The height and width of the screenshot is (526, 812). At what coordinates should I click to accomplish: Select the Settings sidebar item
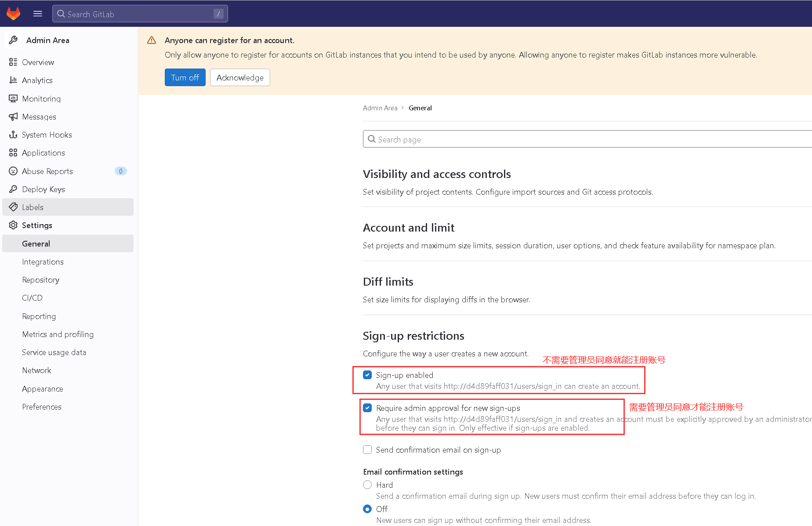point(68,225)
